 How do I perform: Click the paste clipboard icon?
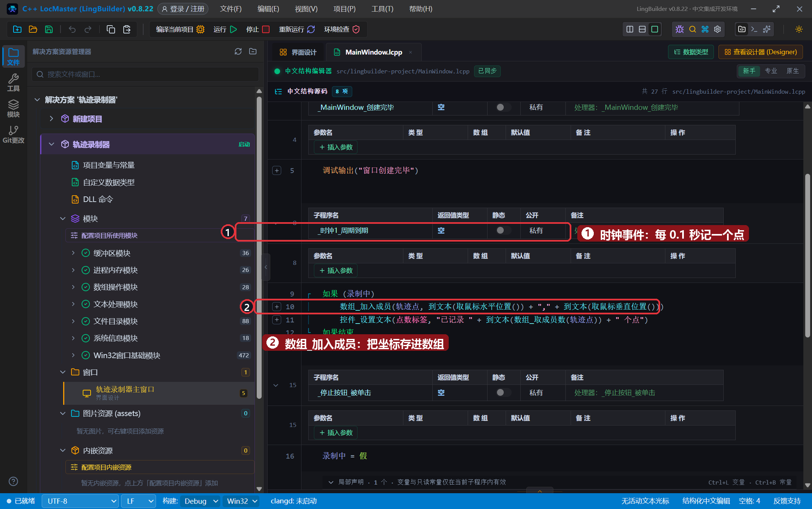tap(126, 29)
